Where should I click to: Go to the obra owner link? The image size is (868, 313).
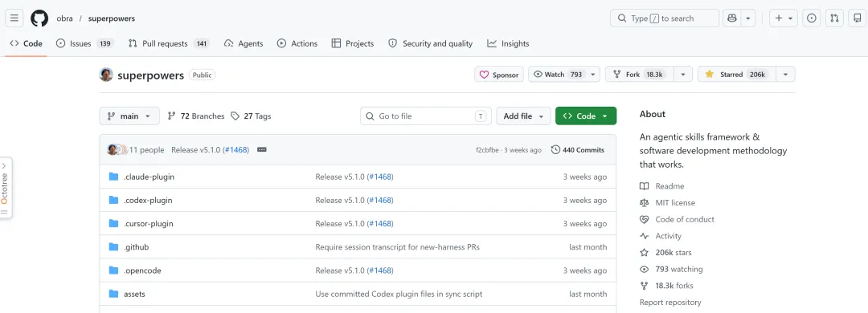coord(65,18)
